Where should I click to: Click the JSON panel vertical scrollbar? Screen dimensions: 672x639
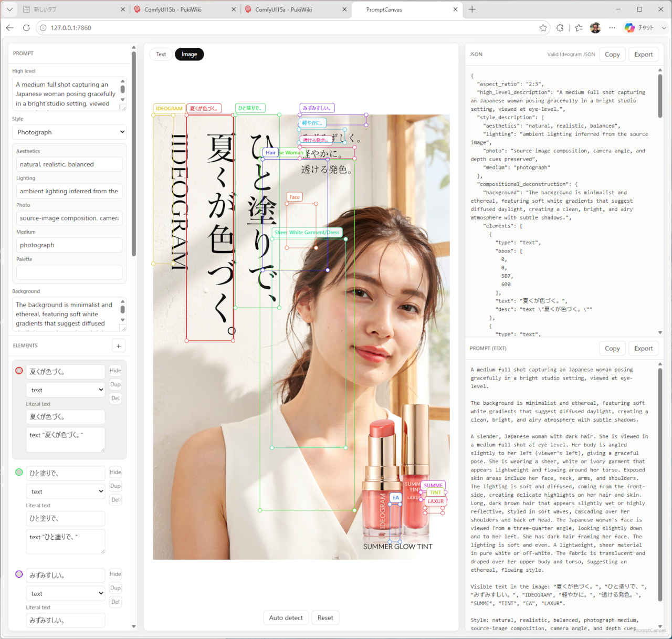[660, 96]
